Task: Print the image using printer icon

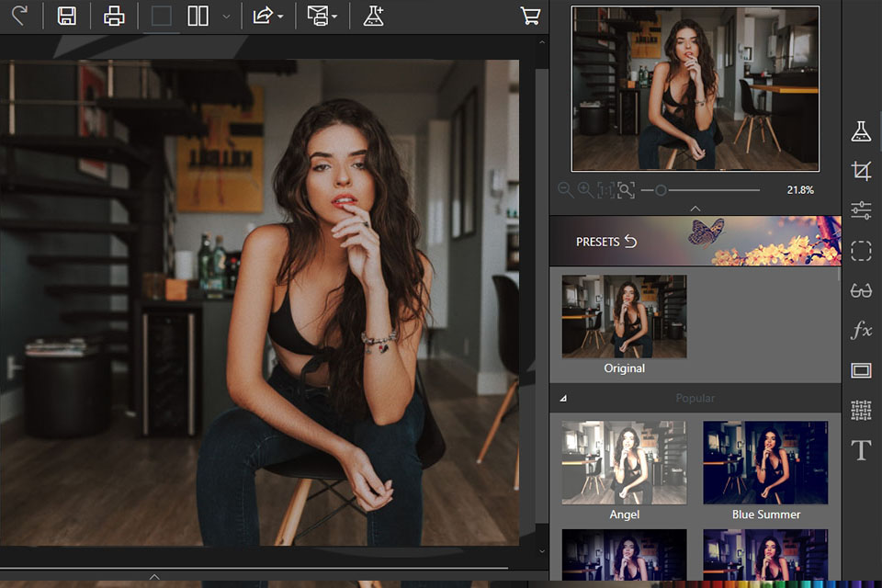Action: click(x=114, y=16)
